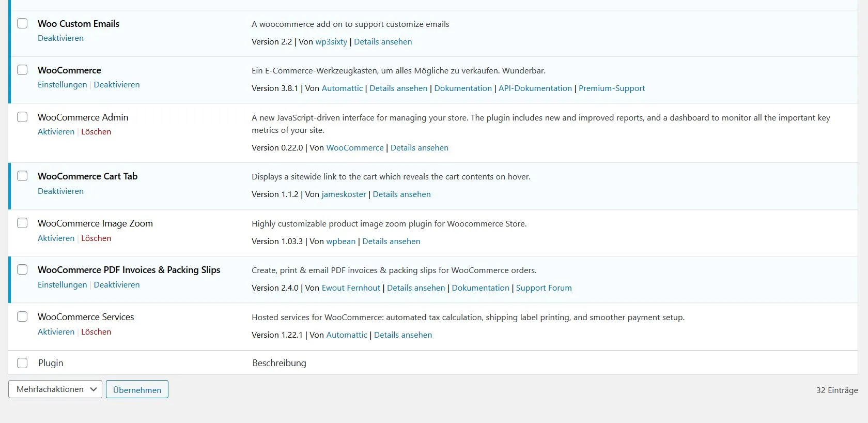Viewport: 868px width, 423px height.
Task: Delete WooCommerce Admin via Löschen
Action: (x=96, y=132)
